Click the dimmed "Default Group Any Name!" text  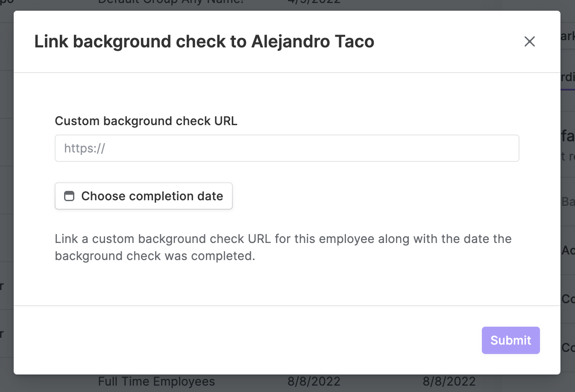coord(171,2)
